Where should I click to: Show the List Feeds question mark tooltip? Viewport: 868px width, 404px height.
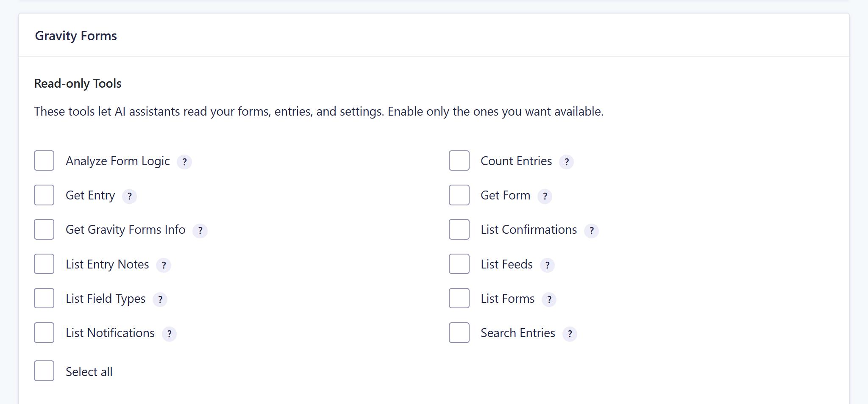548,265
